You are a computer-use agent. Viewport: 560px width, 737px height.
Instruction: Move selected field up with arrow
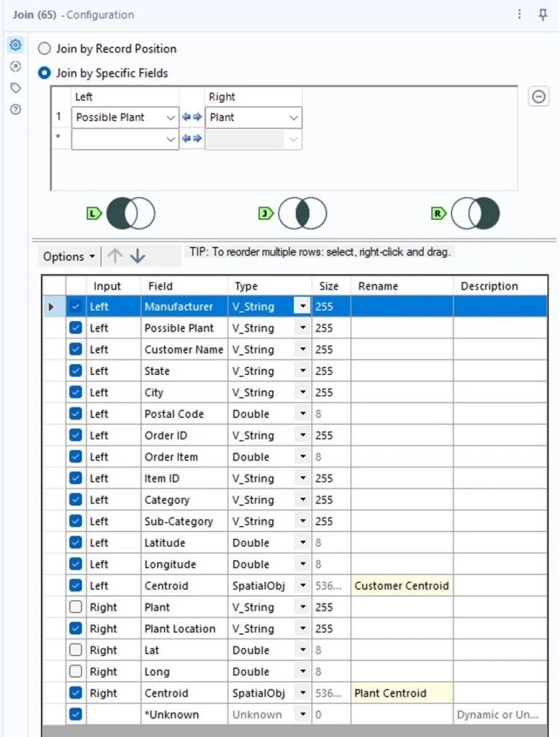point(114,256)
